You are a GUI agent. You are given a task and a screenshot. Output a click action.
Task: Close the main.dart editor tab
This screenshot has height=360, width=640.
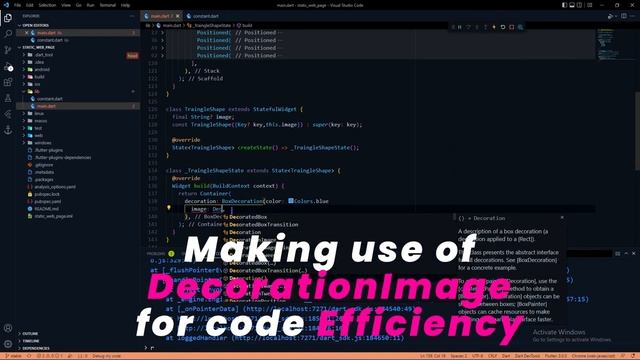click(178, 16)
